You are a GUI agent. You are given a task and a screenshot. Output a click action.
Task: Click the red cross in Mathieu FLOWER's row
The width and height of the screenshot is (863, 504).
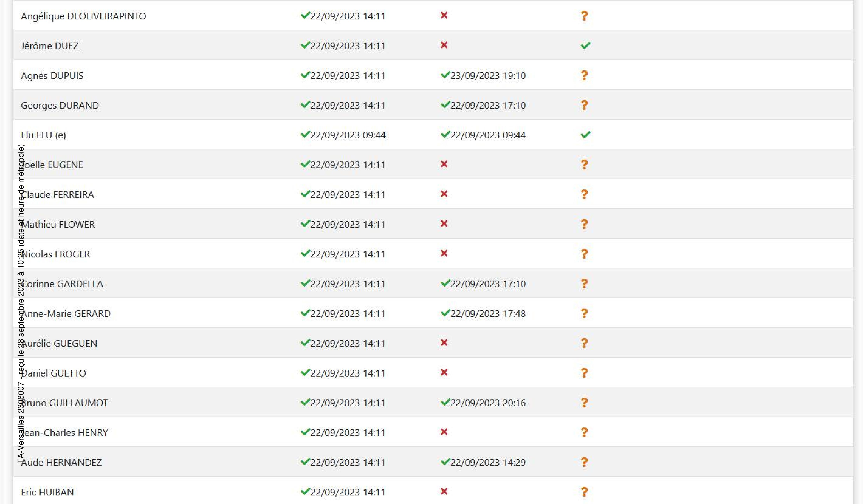pyautogui.click(x=444, y=224)
